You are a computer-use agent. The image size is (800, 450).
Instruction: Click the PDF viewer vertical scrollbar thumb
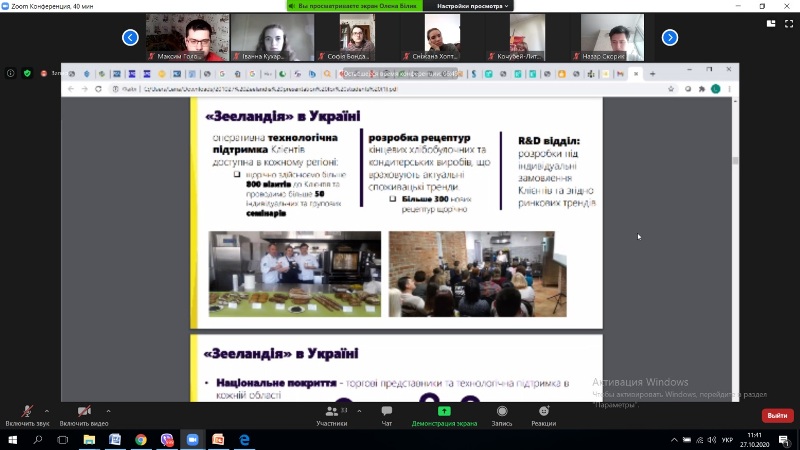[x=735, y=160]
